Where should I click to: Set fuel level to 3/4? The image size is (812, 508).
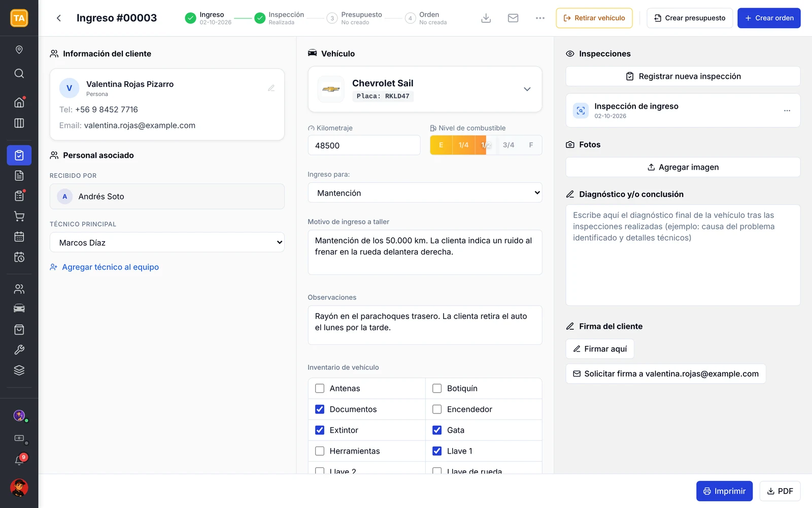(509, 145)
